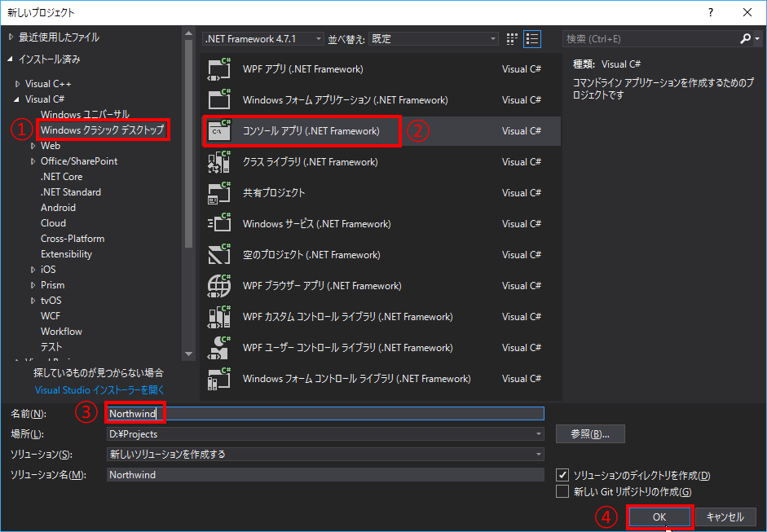Click the 参照(B)... browse button

(x=590, y=433)
